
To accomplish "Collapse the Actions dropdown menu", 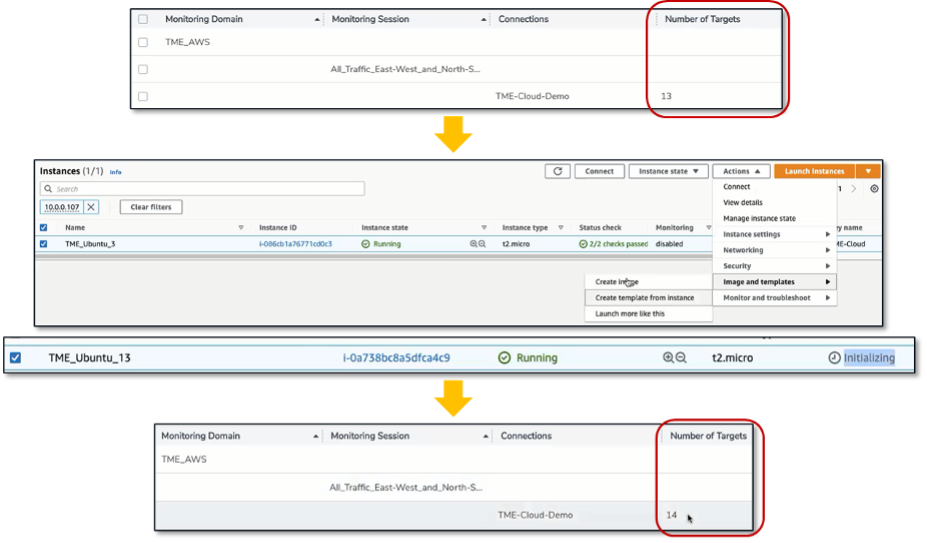I will [741, 171].
